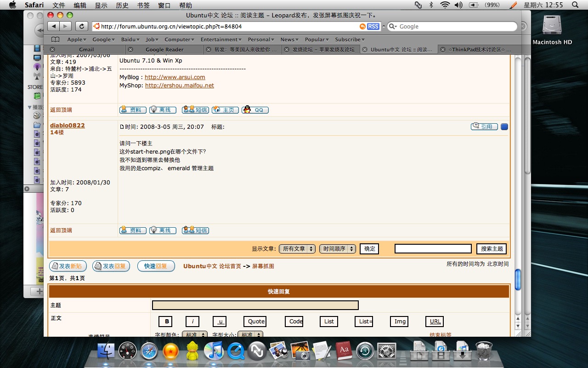Screen dimensions: 588x368
Task: Click the topic search text box
Action: pos(433,249)
